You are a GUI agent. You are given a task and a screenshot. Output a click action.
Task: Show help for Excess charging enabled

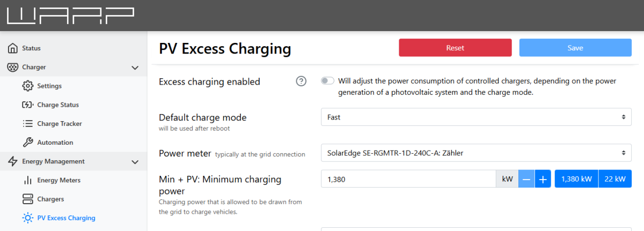tap(302, 81)
